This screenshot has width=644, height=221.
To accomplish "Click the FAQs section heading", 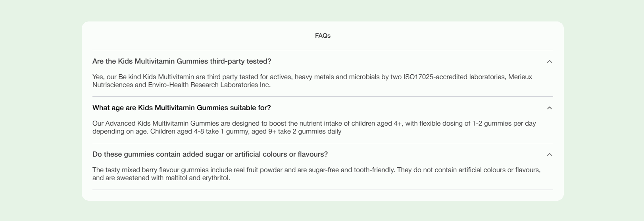I will (323, 36).
